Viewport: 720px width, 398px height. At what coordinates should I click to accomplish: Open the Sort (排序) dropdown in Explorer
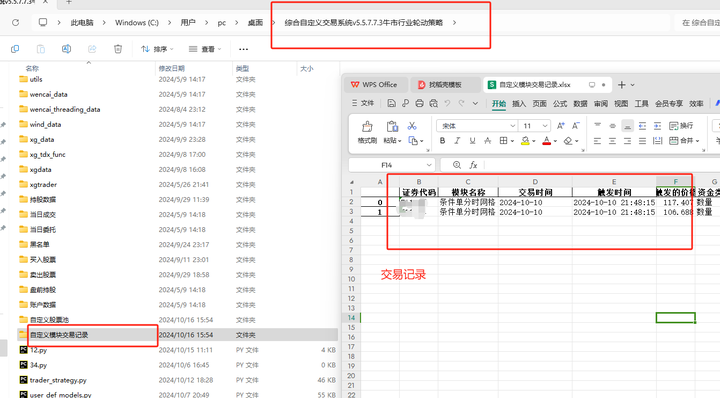tap(158, 49)
